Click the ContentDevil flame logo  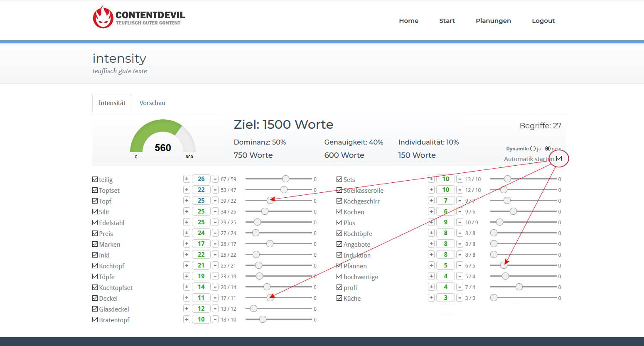pos(103,17)
